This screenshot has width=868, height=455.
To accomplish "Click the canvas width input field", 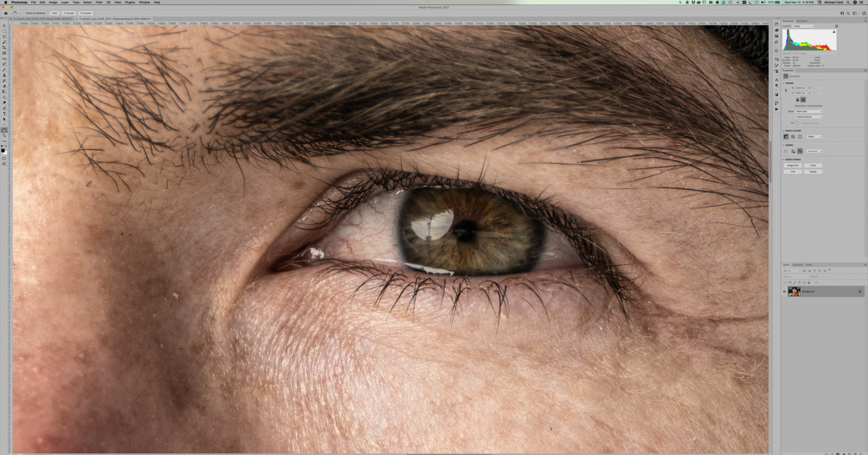I will point(801,88).
